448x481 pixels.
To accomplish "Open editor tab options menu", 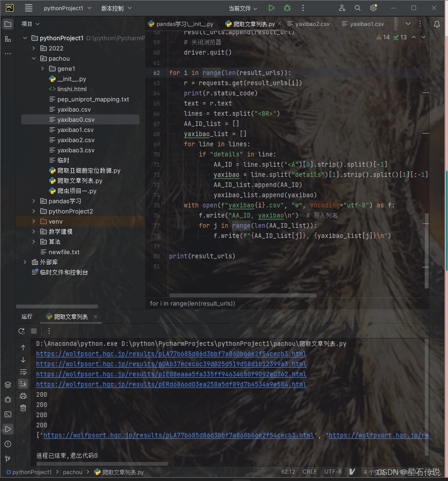I will [x=420, y=24].
